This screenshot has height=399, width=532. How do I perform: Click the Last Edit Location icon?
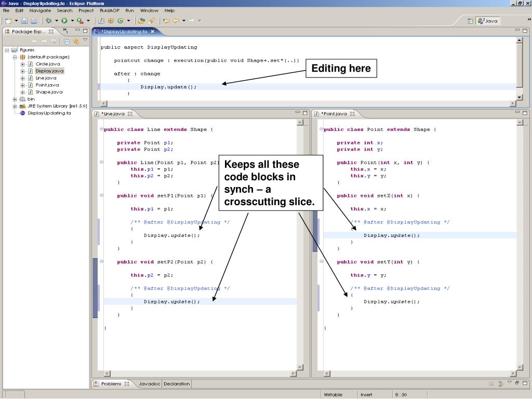coord(166,21)
